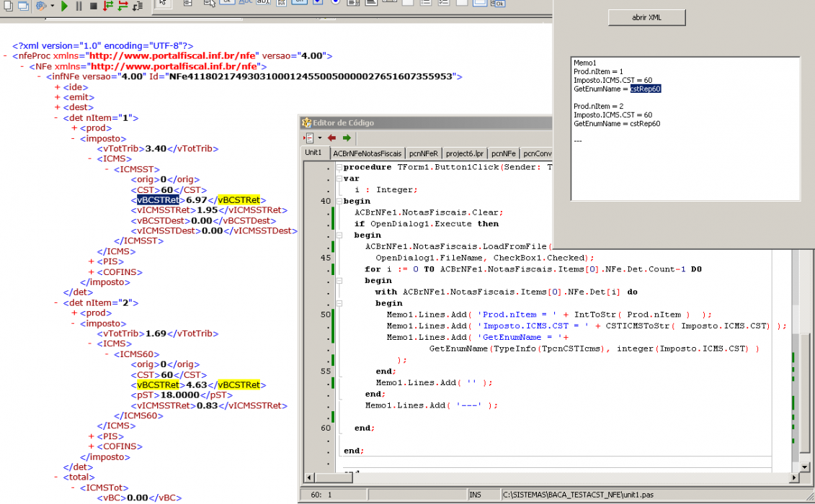Screen dimensions: 815x504
Task: Click the code editor horizontal scrollbar thumb
Action: 334,477
